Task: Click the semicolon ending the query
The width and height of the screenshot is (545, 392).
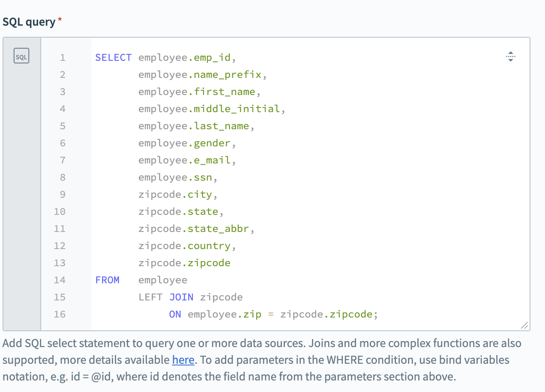Action: pyautogui.click(x=376, y=314)
